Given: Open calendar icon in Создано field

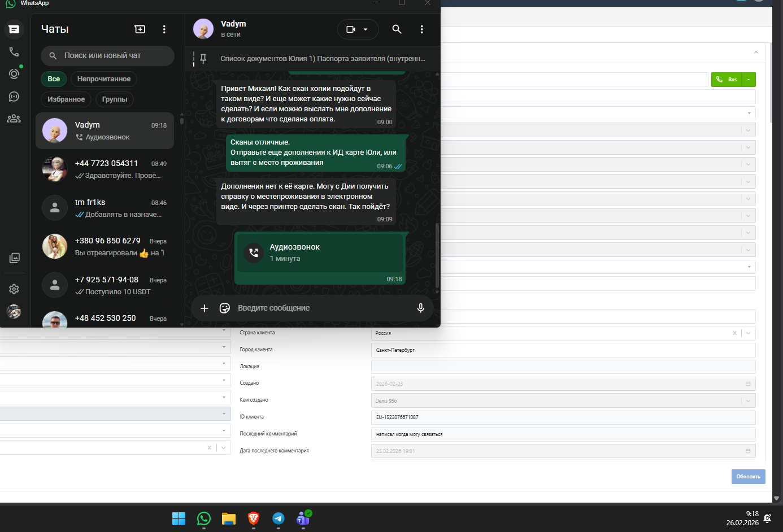Looking at the screenshot, I should (x=748, y=383).
